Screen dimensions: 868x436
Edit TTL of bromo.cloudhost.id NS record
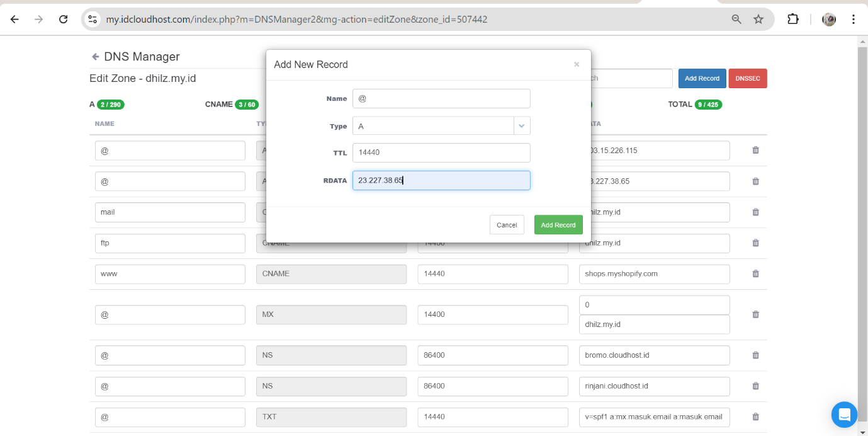click(x=493, y=355)
